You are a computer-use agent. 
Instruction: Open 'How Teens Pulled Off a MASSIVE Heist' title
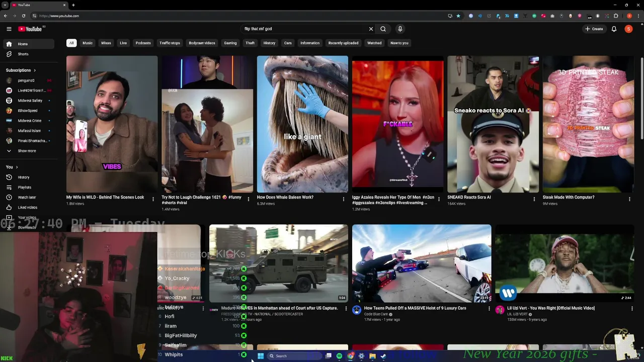415,308
